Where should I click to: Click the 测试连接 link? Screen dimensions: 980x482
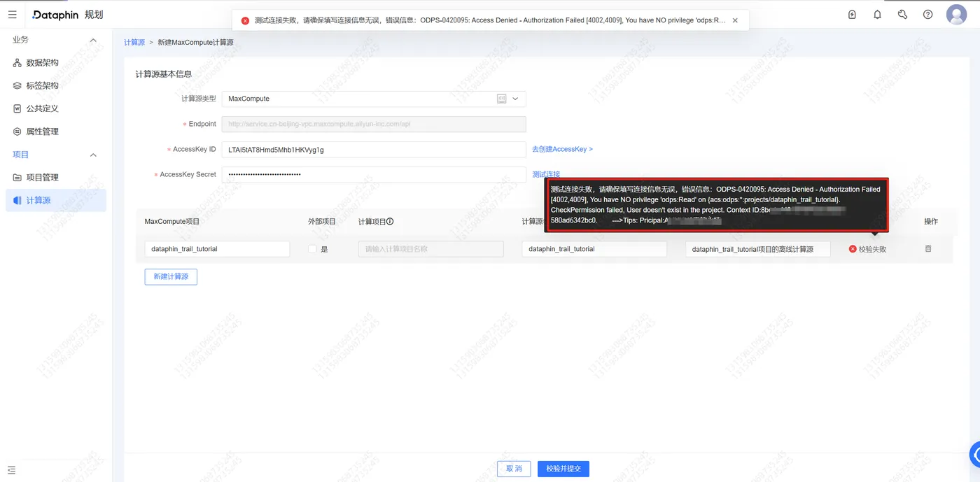[546, 174]
